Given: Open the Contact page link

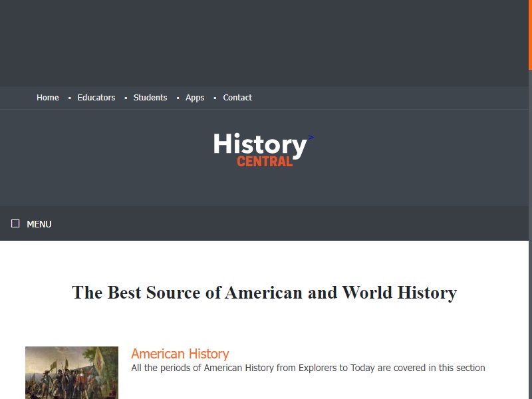Looking at the screenshot, I should (237, 98).
